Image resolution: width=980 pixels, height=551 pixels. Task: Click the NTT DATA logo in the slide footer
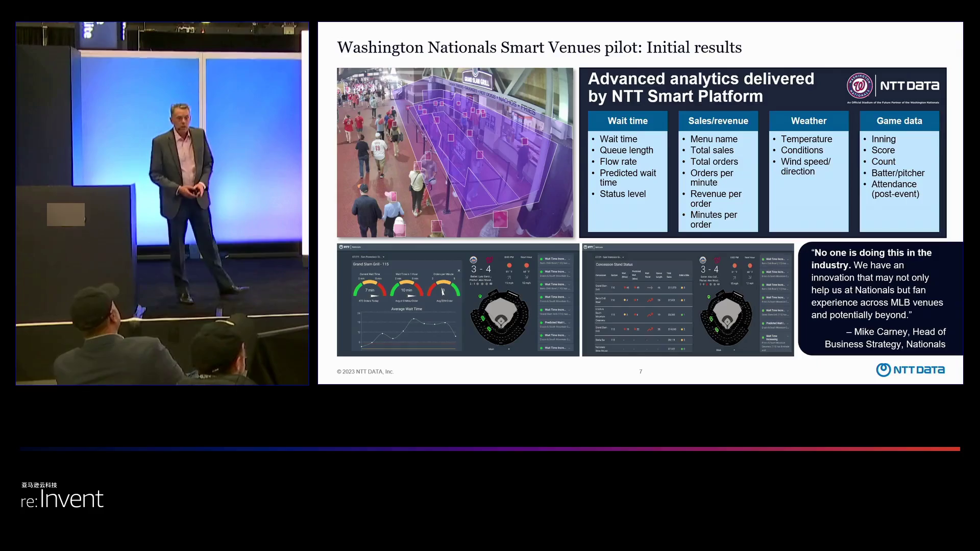tap(910, 370)
